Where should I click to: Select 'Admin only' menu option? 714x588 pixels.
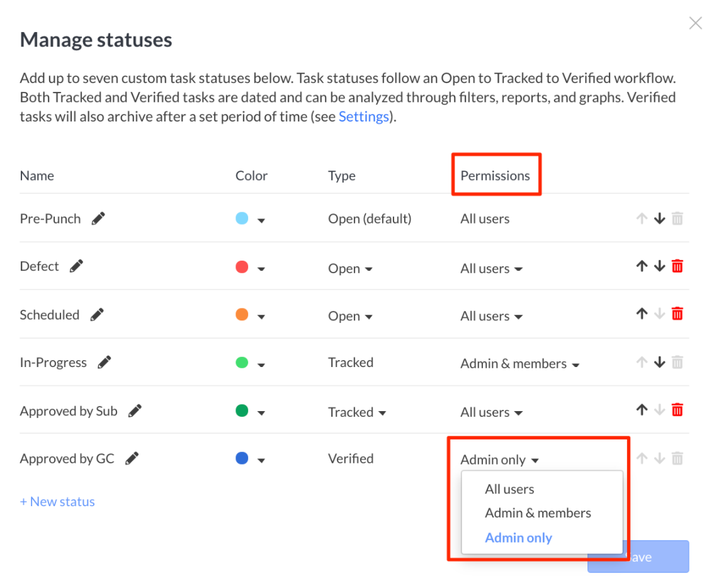point(518,538)
